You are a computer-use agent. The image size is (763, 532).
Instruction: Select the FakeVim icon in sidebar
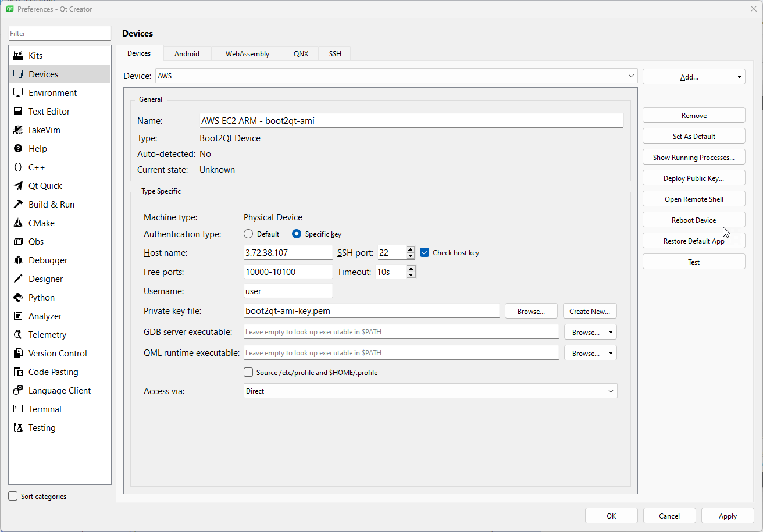(x=18, y=130)
